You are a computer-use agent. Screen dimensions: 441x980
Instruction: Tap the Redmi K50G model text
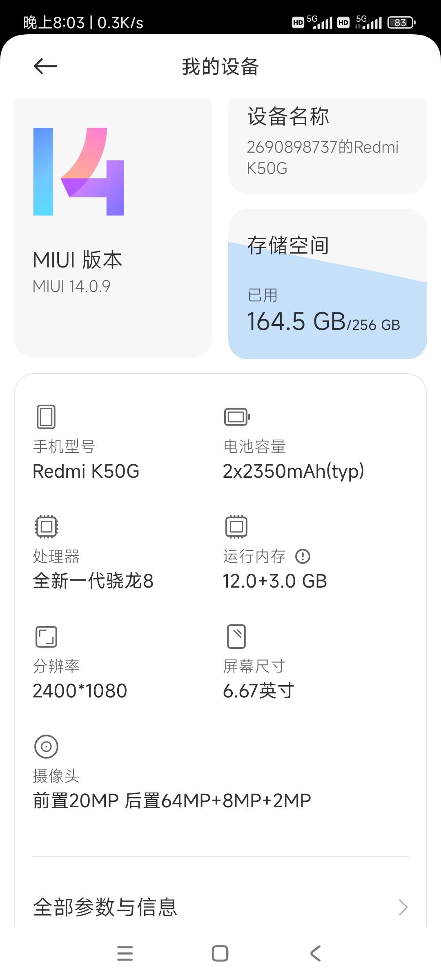pos(86,471)
